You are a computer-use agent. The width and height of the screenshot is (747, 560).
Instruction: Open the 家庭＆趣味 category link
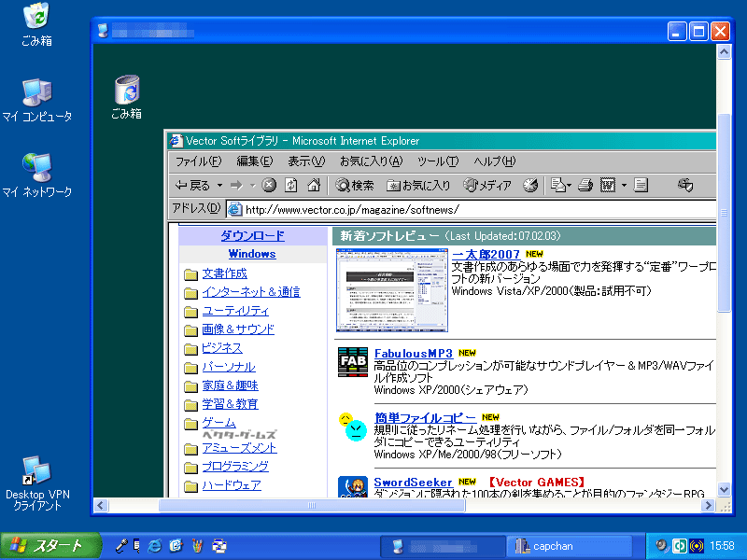click(x=230, y=385)
